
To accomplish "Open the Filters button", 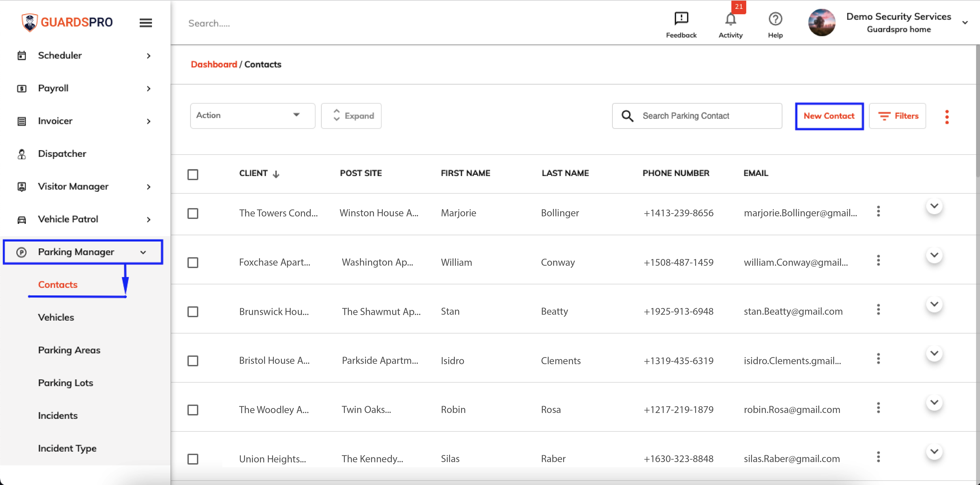I will [x=897, y=116].
